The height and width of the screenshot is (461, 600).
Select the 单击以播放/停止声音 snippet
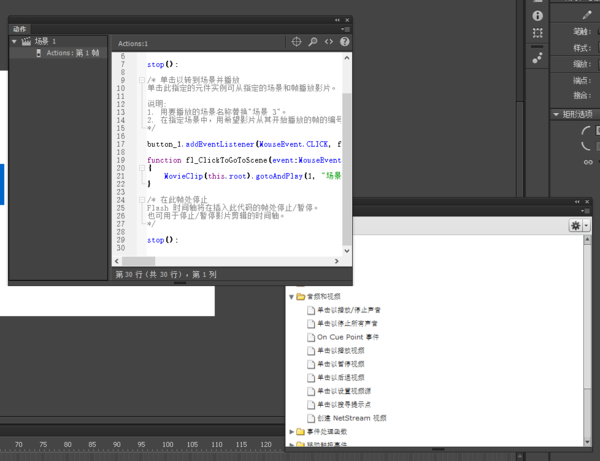click(x=349, y=310)
